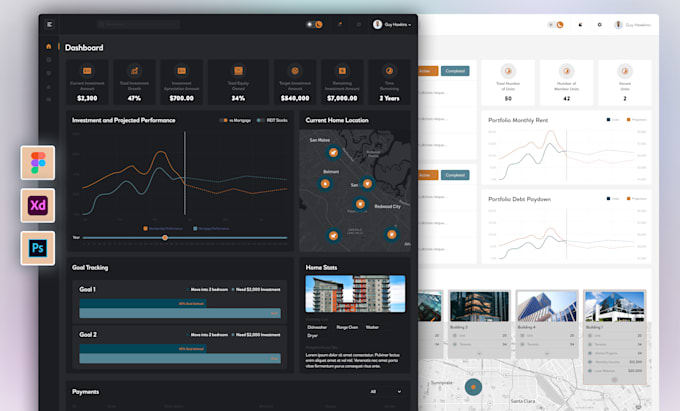Click the Goal Tracking heading
Screen dimensions: 680x411
[90, 267]
